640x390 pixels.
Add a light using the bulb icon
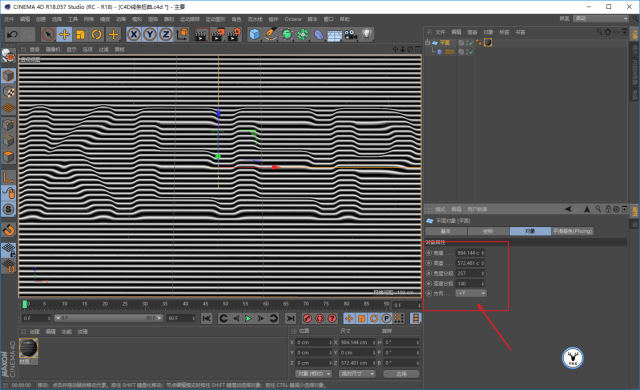pos(367,35)
